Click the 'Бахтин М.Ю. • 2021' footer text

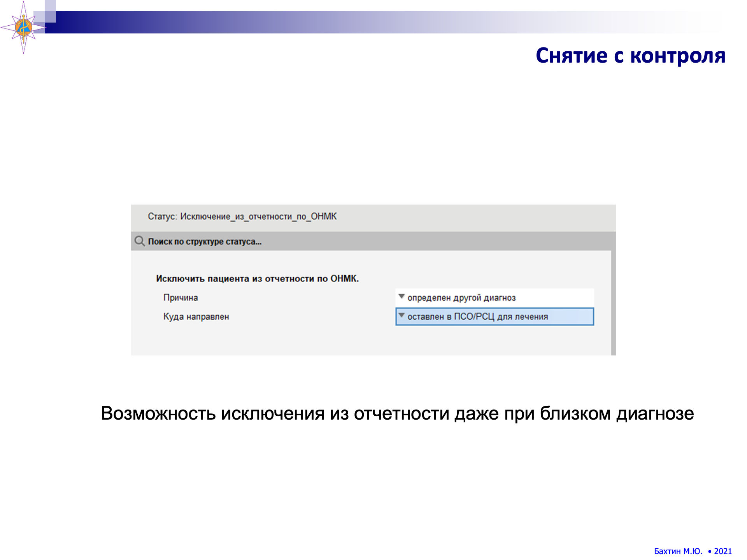(693, 551)
